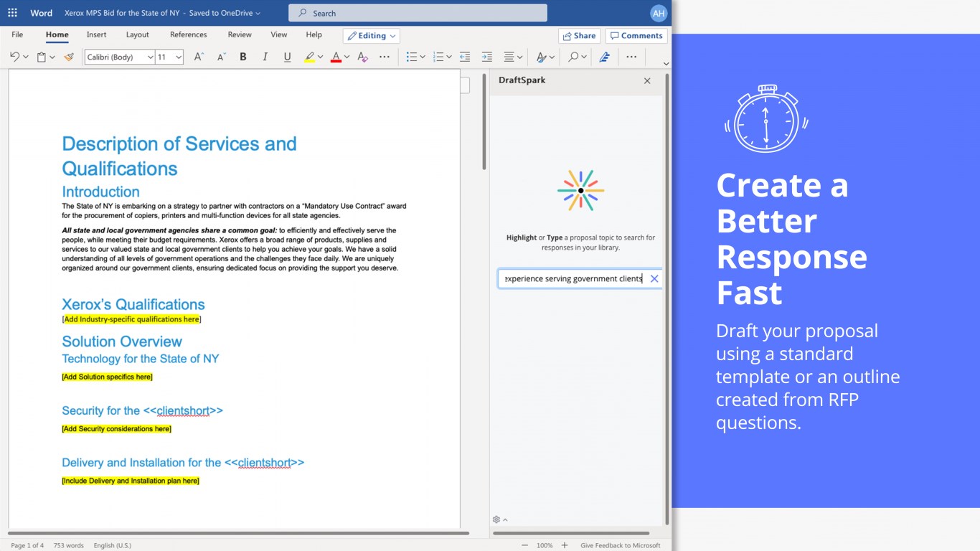Open the View tab
The width and height of the screenshot is (980, 551).
point(279,34)
